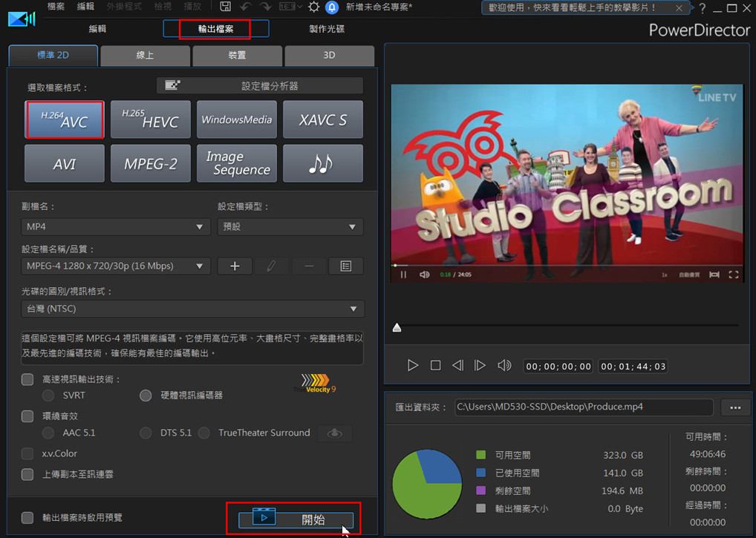Click the preview timeline slider handle
The width and height of the screenshot is (756, 538).
coord(397,327)
